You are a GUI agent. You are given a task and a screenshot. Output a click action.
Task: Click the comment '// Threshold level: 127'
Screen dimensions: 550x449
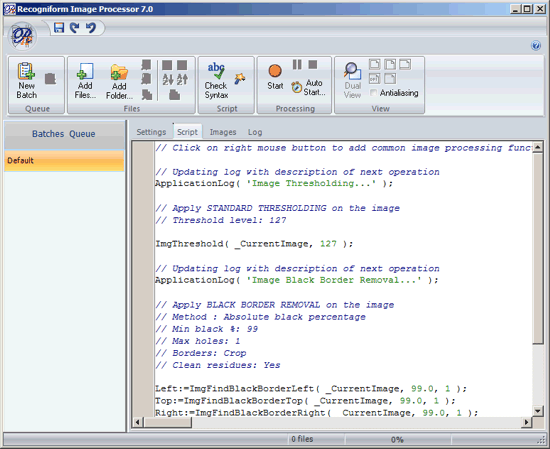(x=221, y=220)
